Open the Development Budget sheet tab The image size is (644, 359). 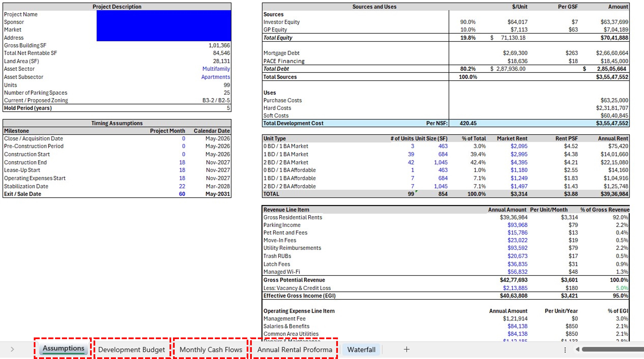coord(131,350)
